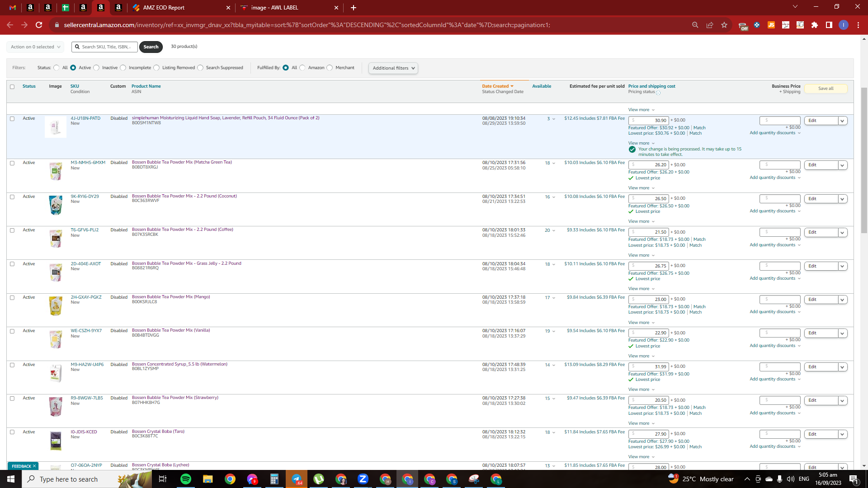Open Edit dropdown arrow for Watermelon syrup
The height and width of the screenshot is (488, 868).
coord(842,367)
